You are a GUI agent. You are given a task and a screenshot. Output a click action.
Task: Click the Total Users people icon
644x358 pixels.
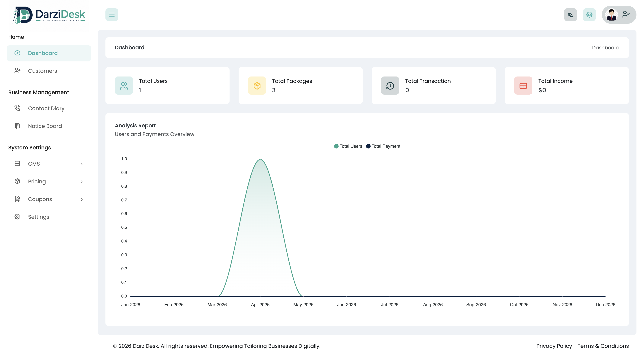click(x=124, y=86)
